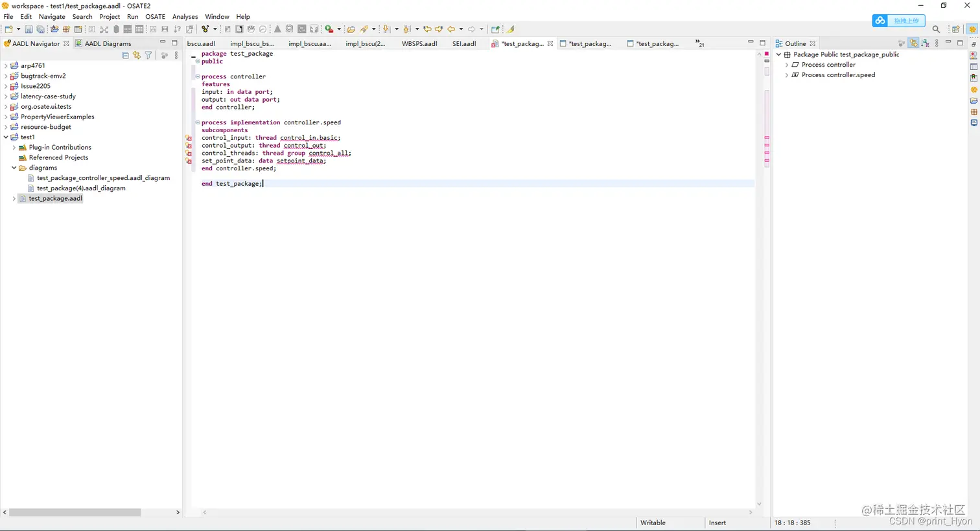Click the monitor icon in right sidebar
980x531 pixels.
974,122
